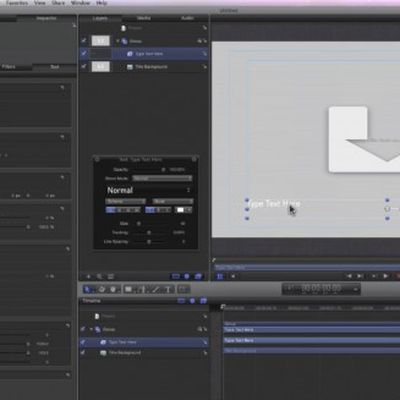Select the mask tool at toolbar end
The image size is (400, 400).
(x=183, y=289)
